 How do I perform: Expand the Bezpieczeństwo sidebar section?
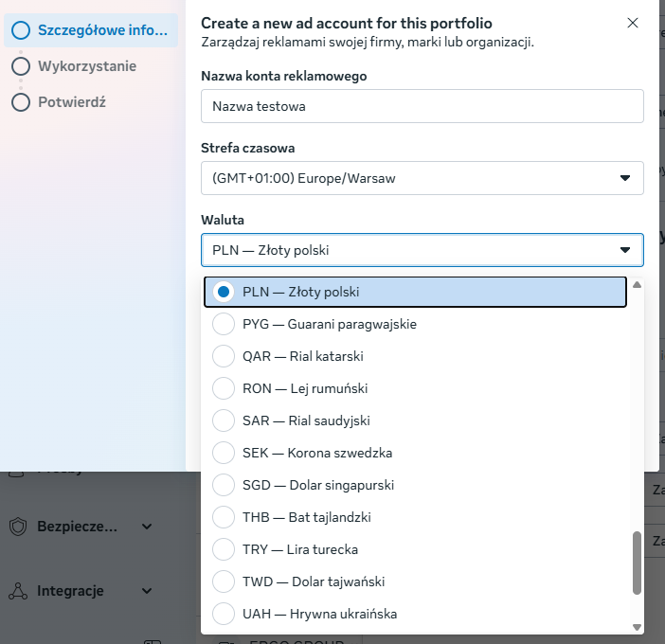point(147,527)
